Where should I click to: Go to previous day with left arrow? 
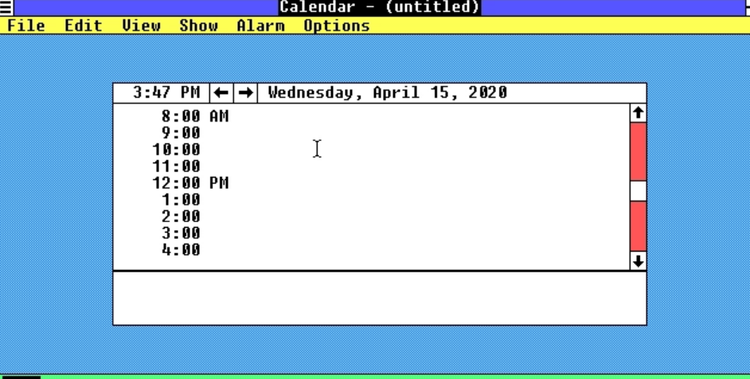point(221,92)
